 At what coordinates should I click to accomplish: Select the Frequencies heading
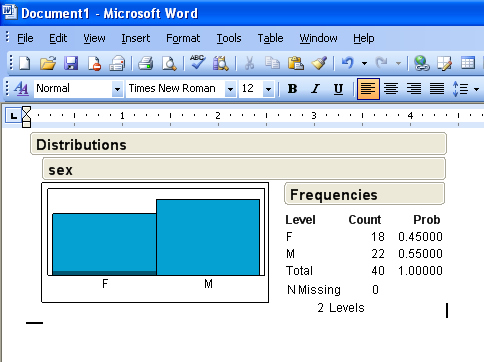coord(334,195)
